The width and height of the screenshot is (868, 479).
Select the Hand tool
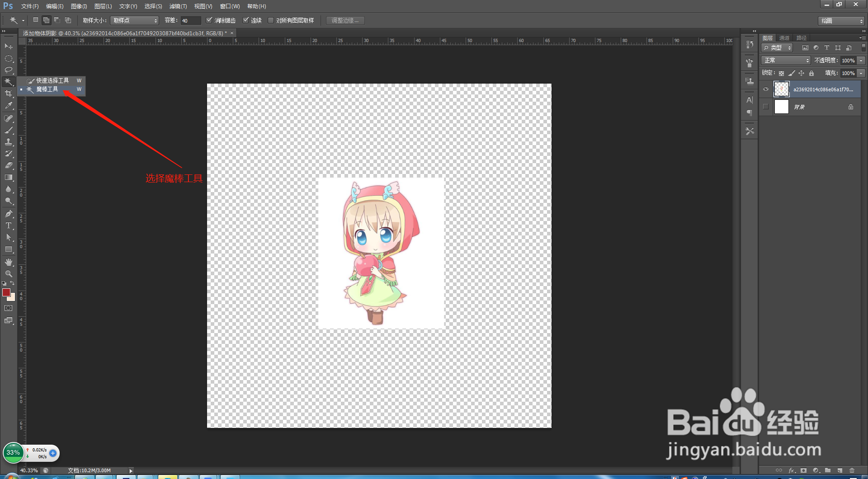tap(9, 262)
